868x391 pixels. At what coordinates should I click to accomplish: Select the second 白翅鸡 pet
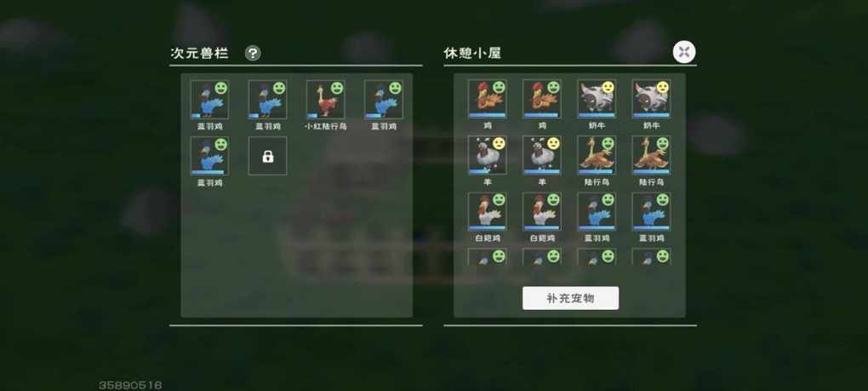coord(541,211)
